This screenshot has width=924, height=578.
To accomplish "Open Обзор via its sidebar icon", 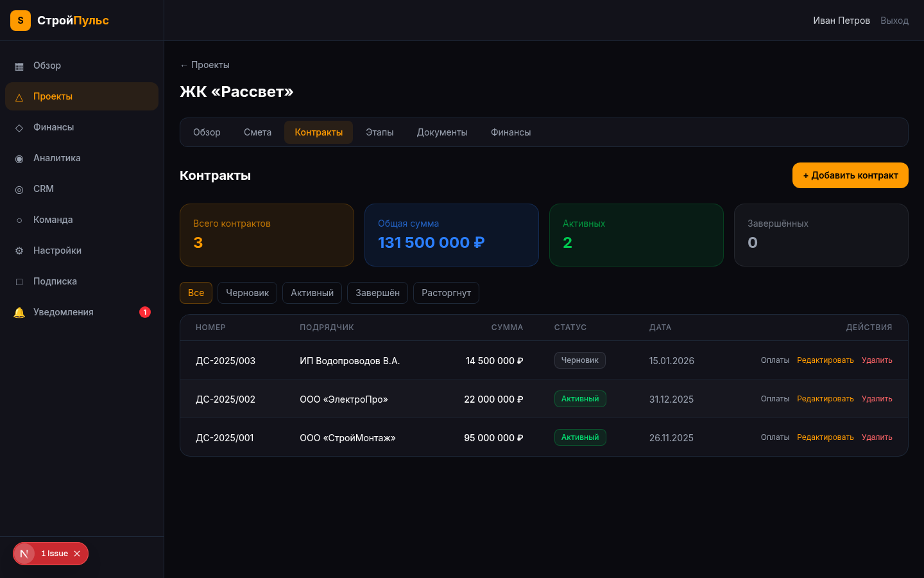I will click(19, 66).
